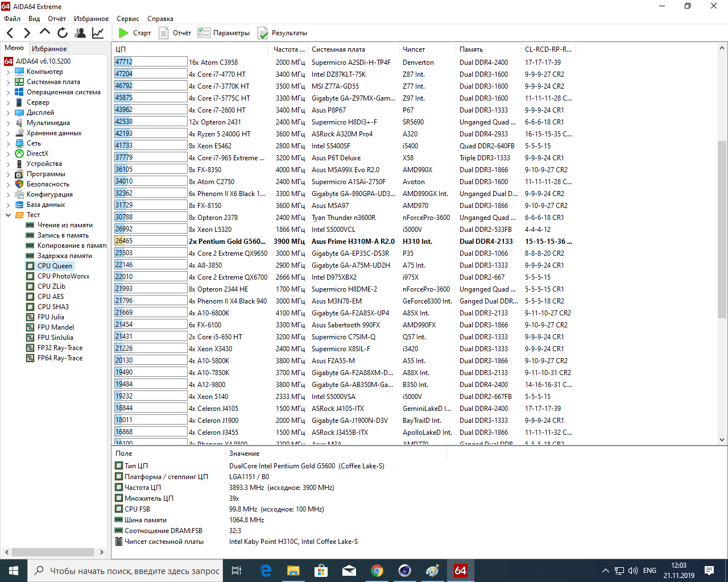This screenshot has width=728, height=582.
Task: Select the 2x Pentium Gold G5600 result row
Action: click(344, 241)
